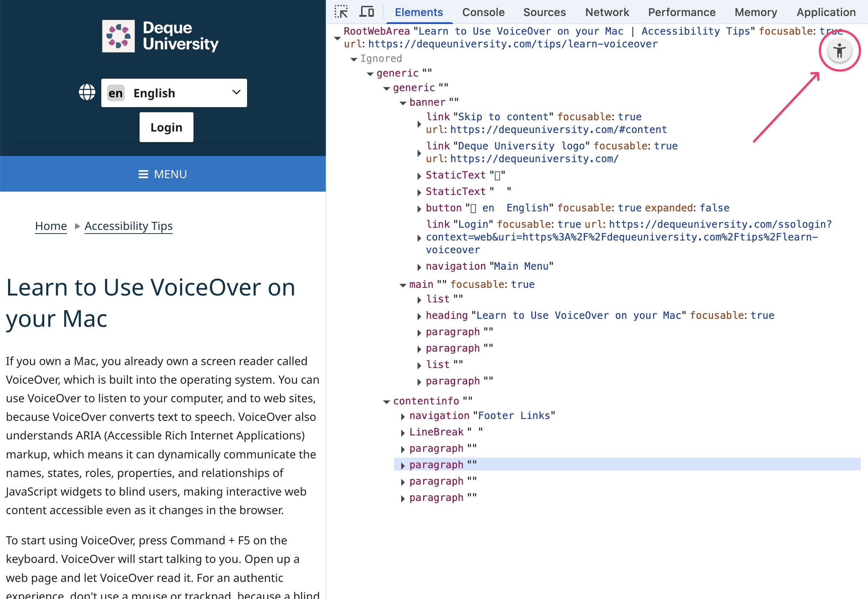Click the hamburger icon in the MENU bar
The height and width of the screenshot is (599, 868).
coord(143,174)
